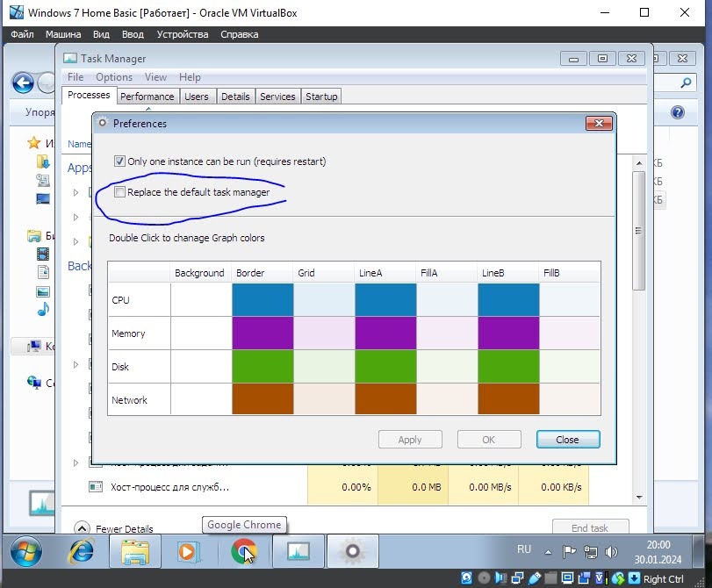Click the VirtualBox network adapters indicator

[517, 578]
